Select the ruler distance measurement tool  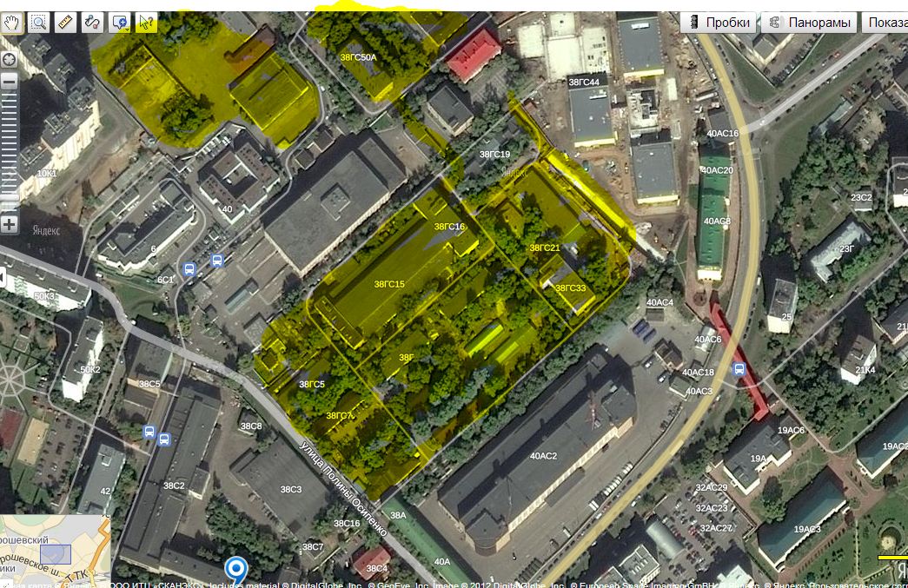(65, 23)
